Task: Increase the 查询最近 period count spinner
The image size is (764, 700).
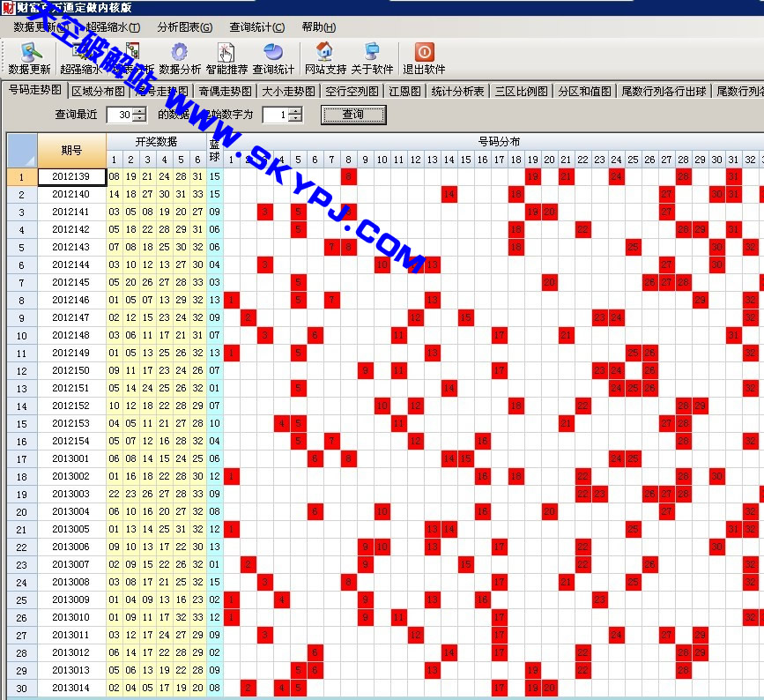Action: [x=140, y=111]
